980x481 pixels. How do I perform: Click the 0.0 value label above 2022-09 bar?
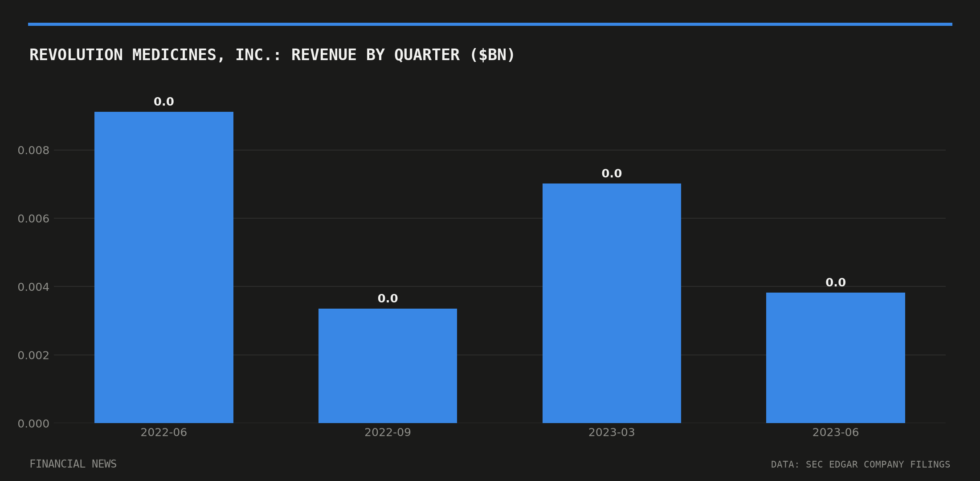point(388,298)
